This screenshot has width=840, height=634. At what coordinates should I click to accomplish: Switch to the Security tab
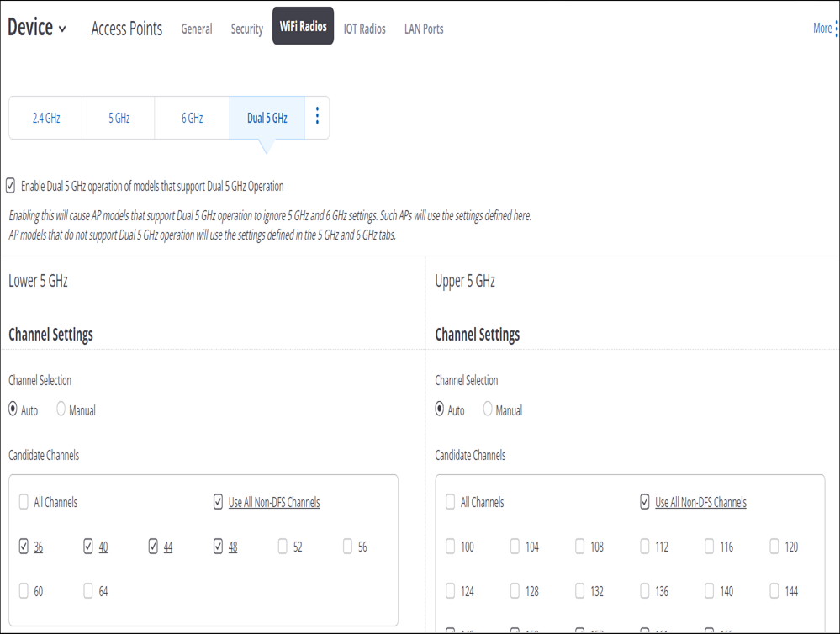pyautogui.click(x=247, y=29)
